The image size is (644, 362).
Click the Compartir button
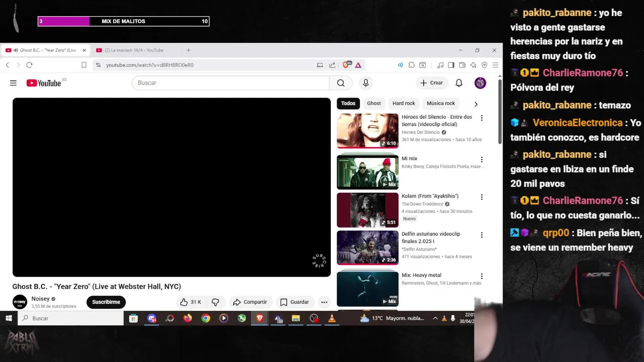click(x=250, y=302)
